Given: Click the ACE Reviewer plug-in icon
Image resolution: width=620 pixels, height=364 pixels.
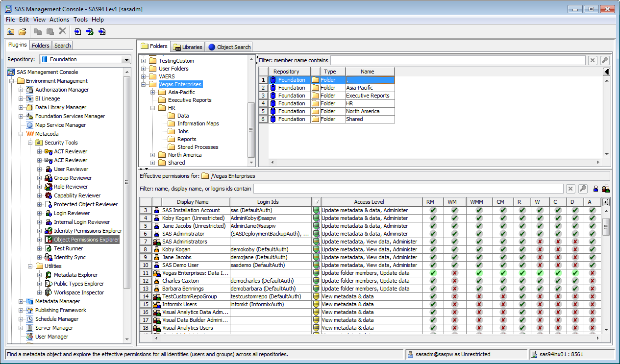Looking at the screenshot, I should (49, 160).
